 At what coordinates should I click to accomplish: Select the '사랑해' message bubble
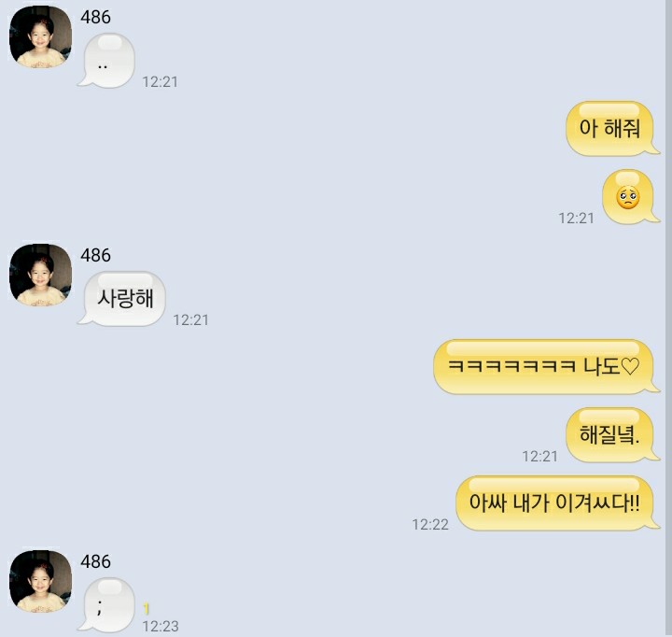click(122, 299)
